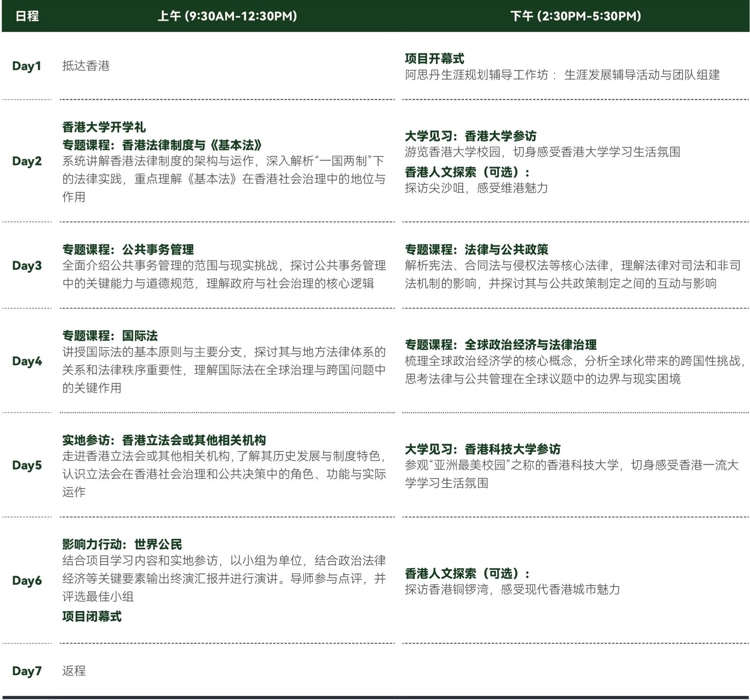Viewport: 750px width, 700px height.
Task: Select the Day4 row label
Action: point(27,361)
